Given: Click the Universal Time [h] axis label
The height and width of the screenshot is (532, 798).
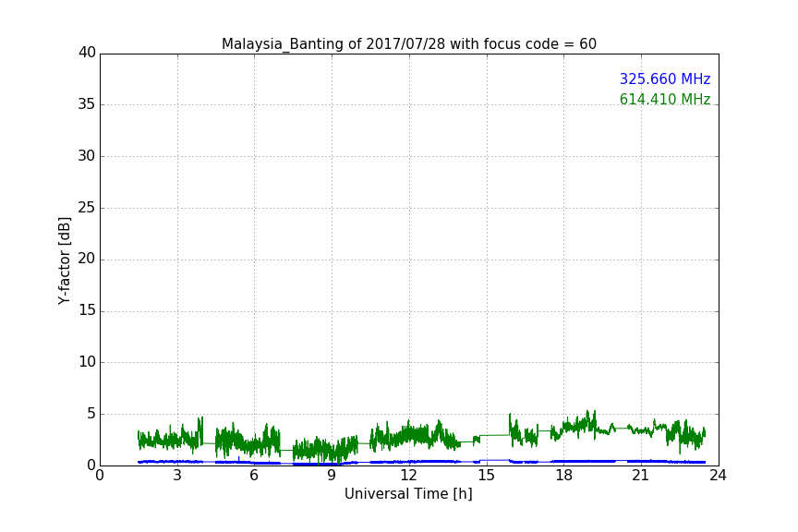Looking at the screenshot, I should coord(408,494).
